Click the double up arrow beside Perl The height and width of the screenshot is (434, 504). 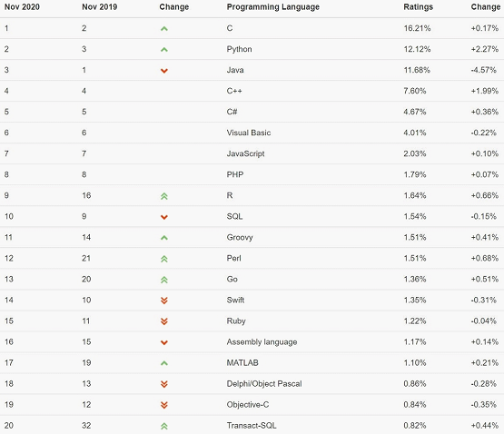(x=164, y=259)
